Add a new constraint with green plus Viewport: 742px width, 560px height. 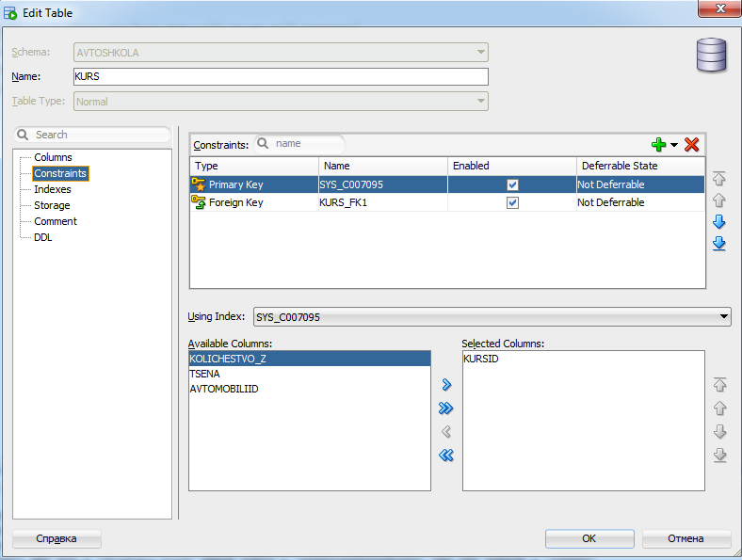(658, 145)
